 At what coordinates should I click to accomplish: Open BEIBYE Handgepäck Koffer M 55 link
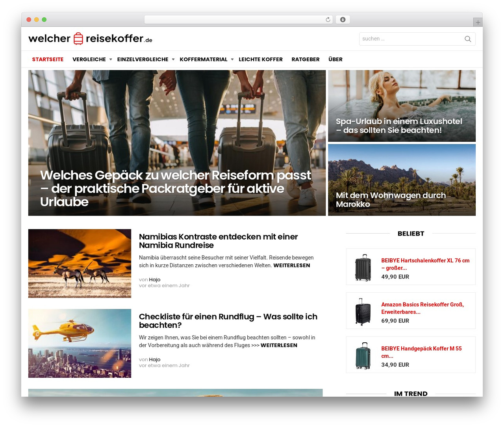click(x=421, y=352)
